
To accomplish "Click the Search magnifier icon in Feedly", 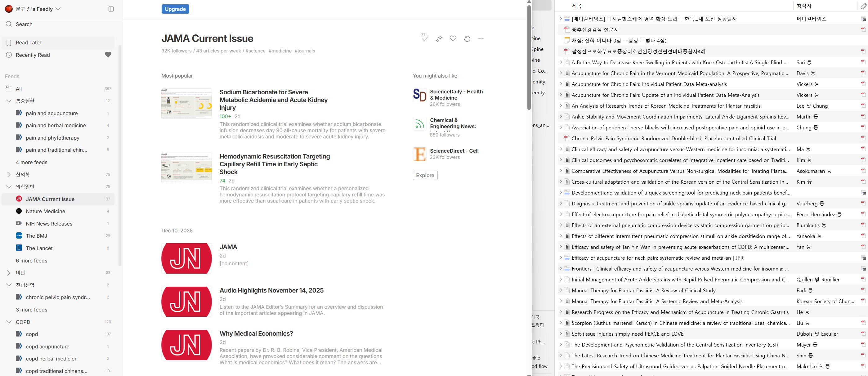I will pos(9,24).
